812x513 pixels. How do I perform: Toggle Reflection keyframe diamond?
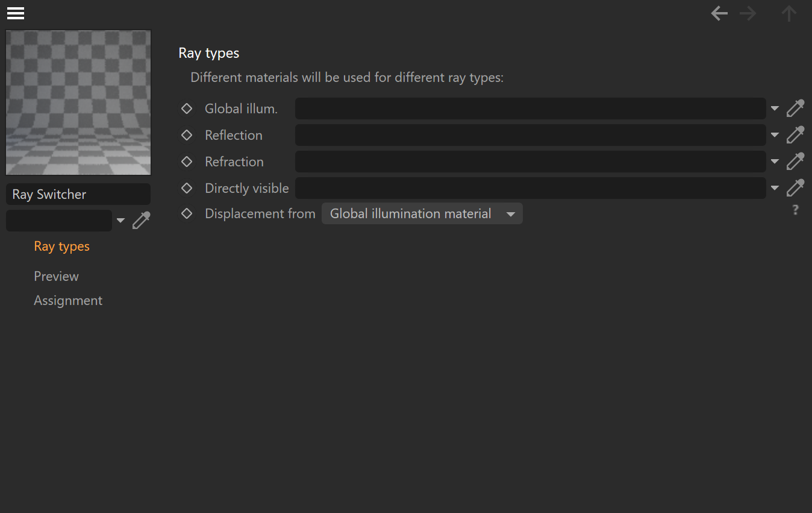(187, 135)
